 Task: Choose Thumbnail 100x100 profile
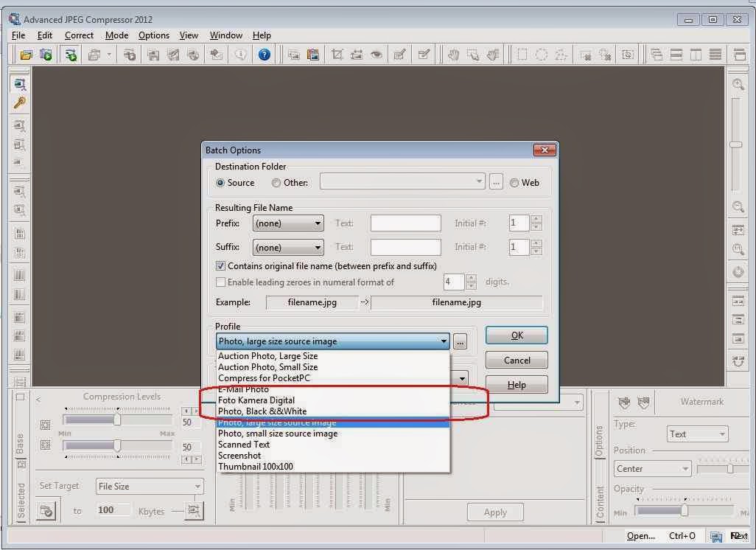[332, 467]
